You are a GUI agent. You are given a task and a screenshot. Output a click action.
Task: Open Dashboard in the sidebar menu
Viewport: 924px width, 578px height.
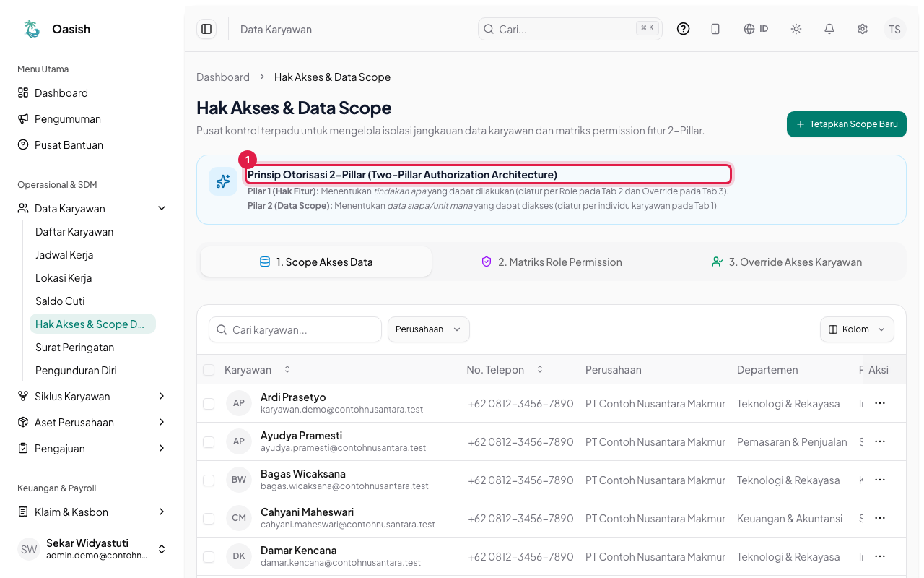click(92, 93)
